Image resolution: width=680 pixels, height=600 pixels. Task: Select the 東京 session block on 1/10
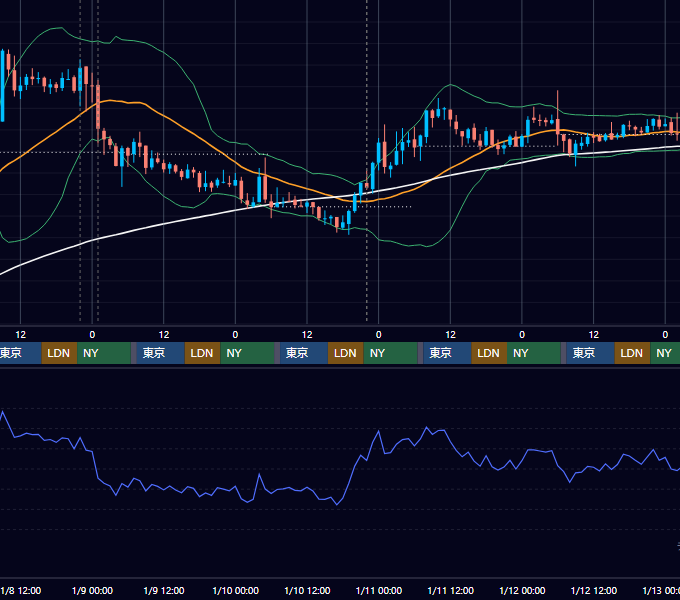304,353
